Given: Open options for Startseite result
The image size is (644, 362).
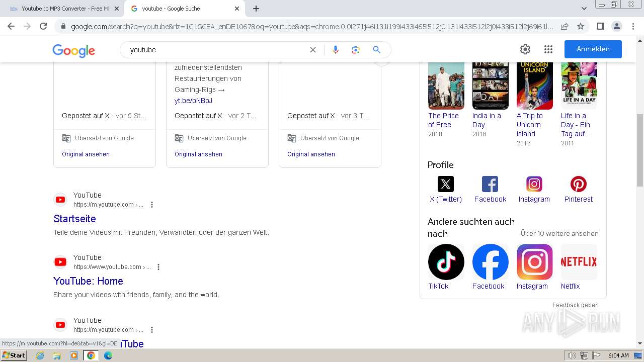Looking at the screenshot, I should pyautogui.click(x=152, y=205).
